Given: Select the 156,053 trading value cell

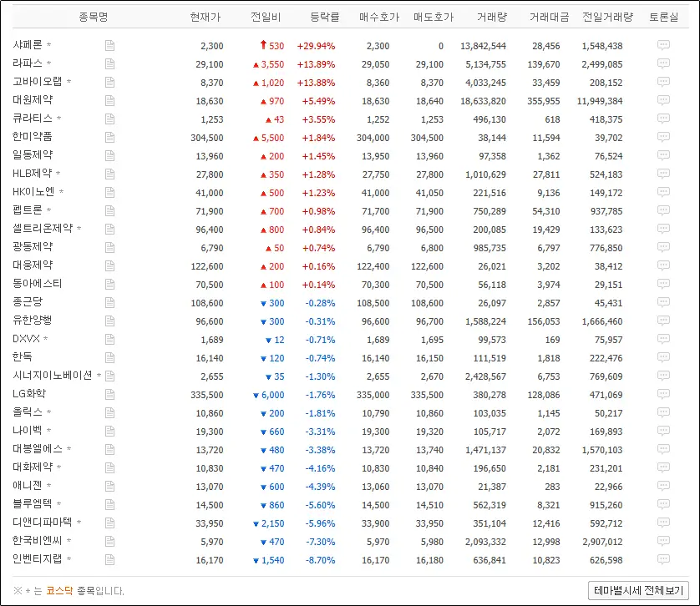Looking at the screenshot, I should click(543, 321).
